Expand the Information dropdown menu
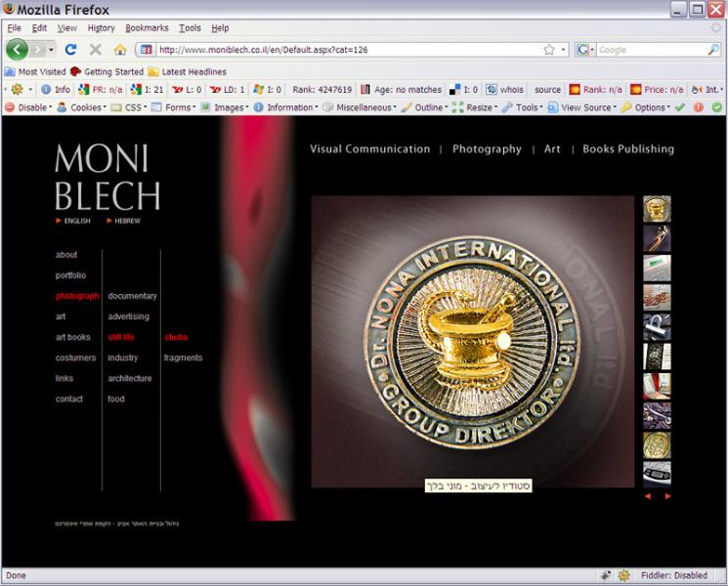The image size is (728, 586). pyautogui.click(x=286, y=107)
